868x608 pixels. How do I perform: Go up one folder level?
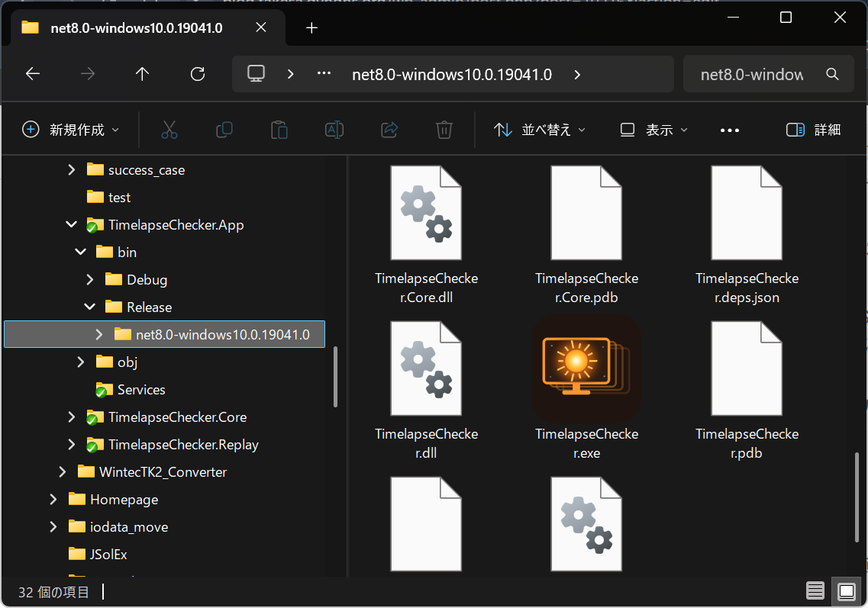142,73
